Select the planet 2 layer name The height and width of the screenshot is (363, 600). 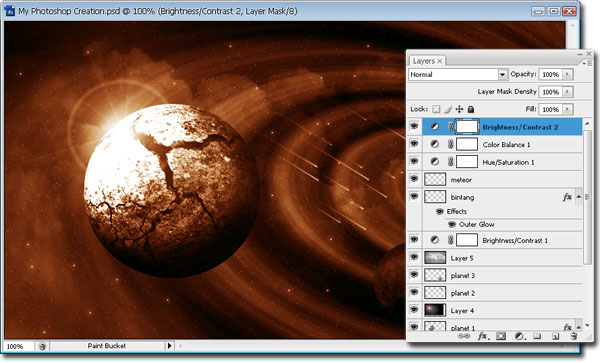(463, 293)
